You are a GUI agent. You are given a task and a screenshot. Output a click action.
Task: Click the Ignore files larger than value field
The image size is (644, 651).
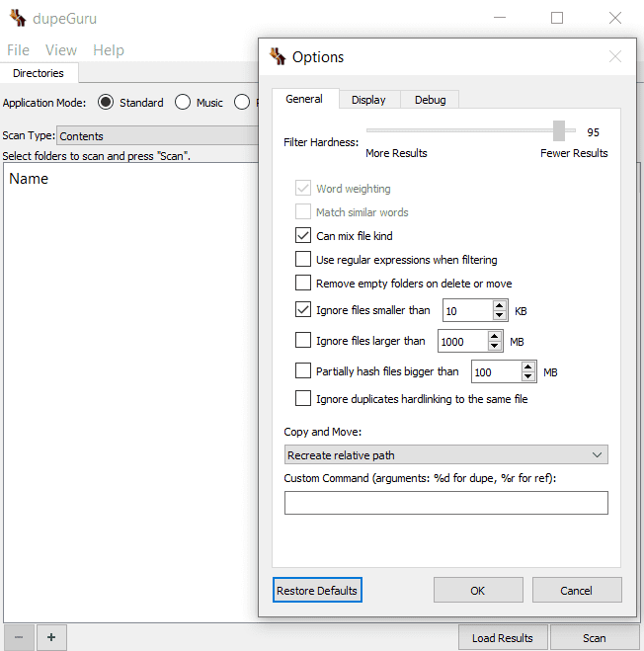pyautogui.click(x=463, y=341)
